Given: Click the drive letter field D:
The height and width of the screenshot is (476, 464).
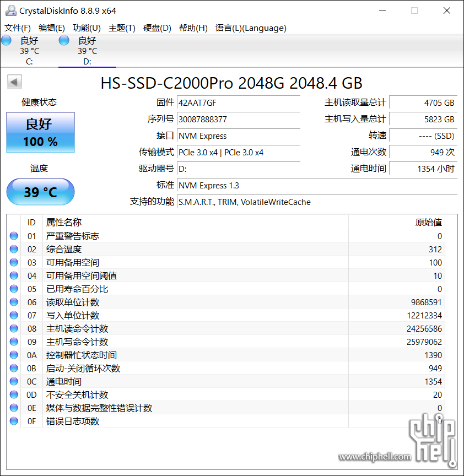Looking at the screenshot, I should 239,169.
